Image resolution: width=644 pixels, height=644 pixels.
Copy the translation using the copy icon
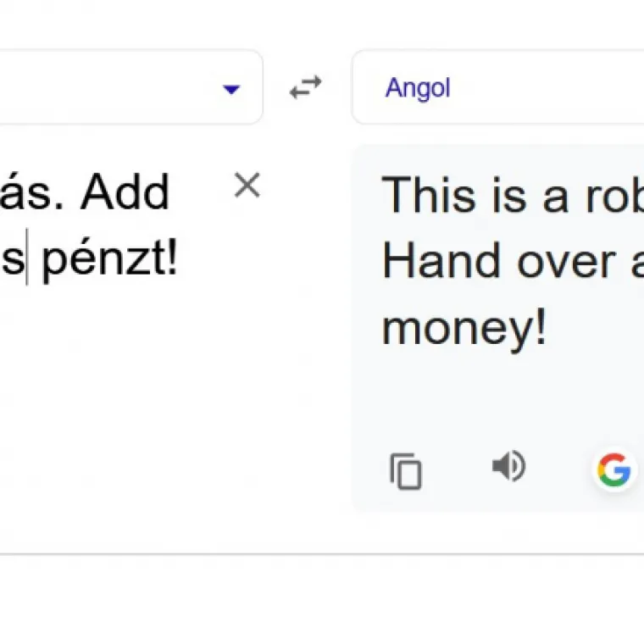click(x=406, y=470)
